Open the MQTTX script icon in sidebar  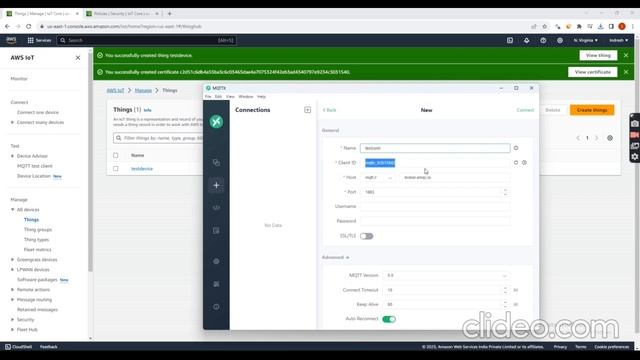(216, 208)
